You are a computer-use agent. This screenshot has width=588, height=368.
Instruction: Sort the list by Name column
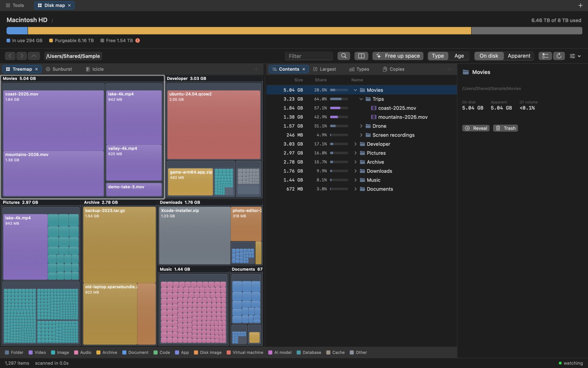click(357, 80)
